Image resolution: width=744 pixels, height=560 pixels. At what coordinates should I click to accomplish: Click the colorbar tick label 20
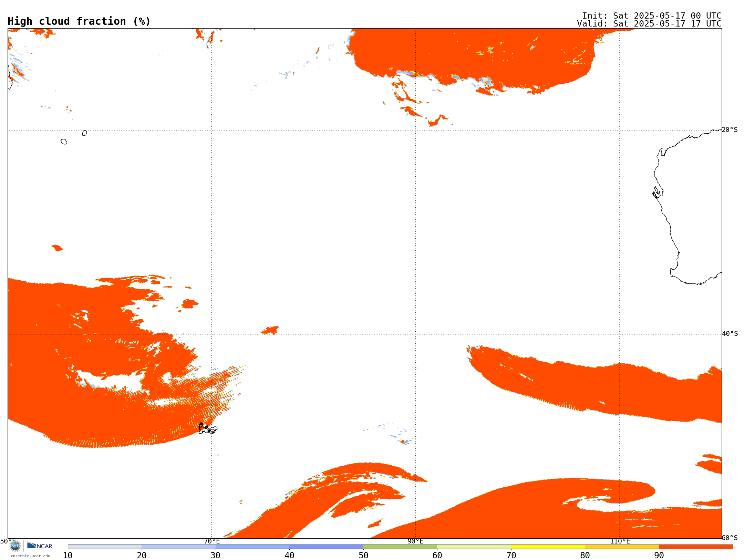coord(142,556)
